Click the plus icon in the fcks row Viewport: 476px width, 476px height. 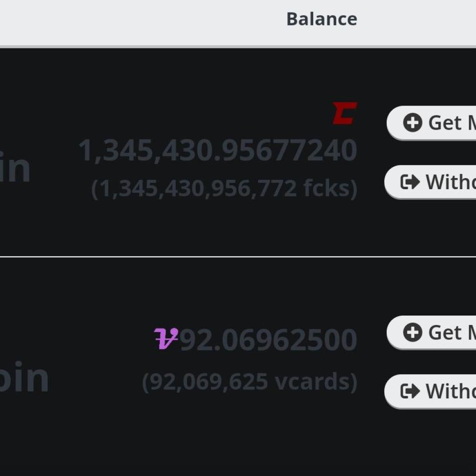coord(413,123)
